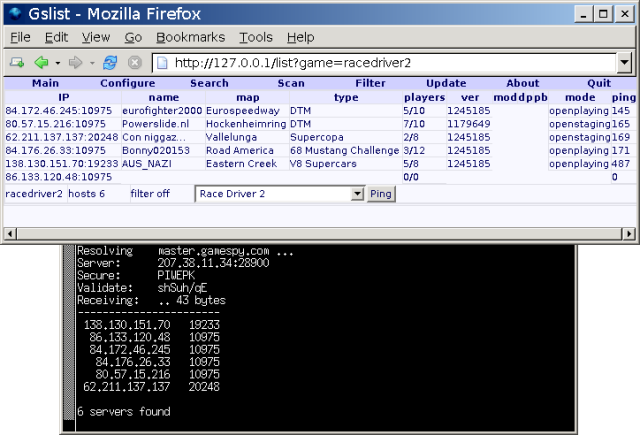Open the Race Driver 2 game dropdown

click(x=358, y=194)
